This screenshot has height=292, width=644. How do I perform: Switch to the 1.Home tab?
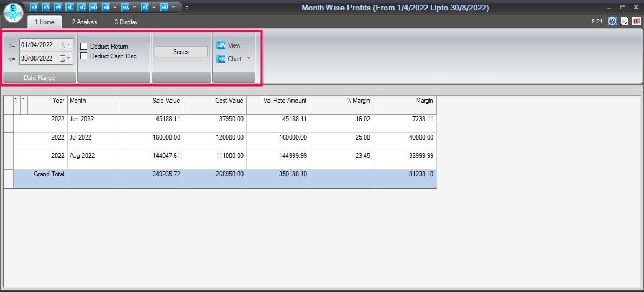click(x=44, y=22)
